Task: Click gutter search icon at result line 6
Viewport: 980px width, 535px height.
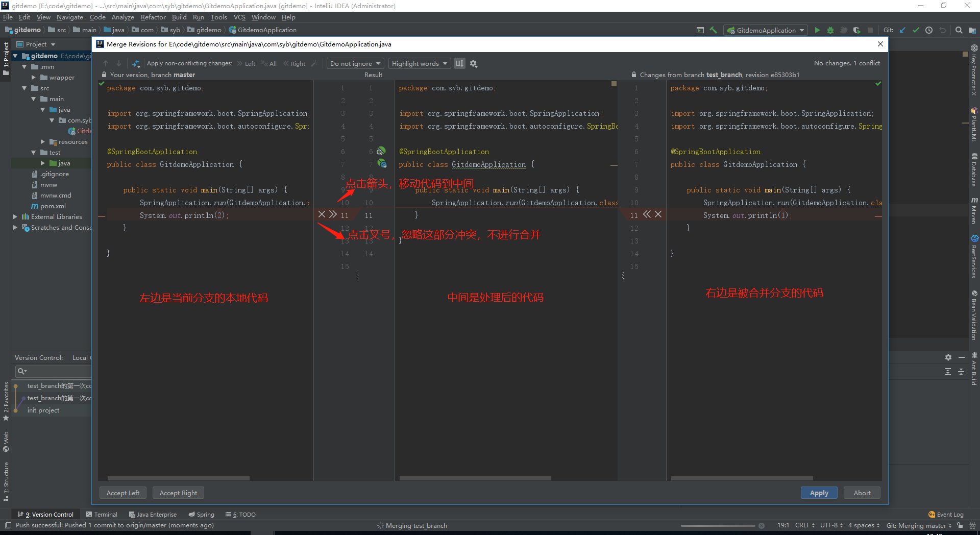Action: (381, 151)
